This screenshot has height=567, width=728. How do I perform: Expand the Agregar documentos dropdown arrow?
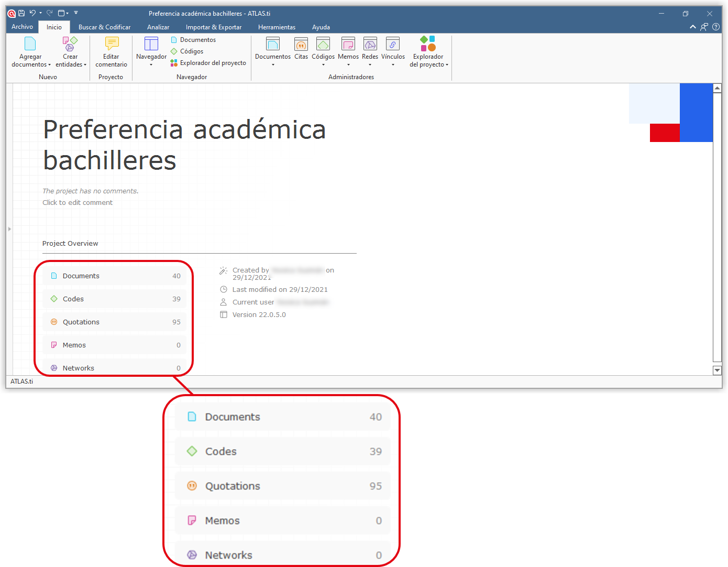(49, 65)
